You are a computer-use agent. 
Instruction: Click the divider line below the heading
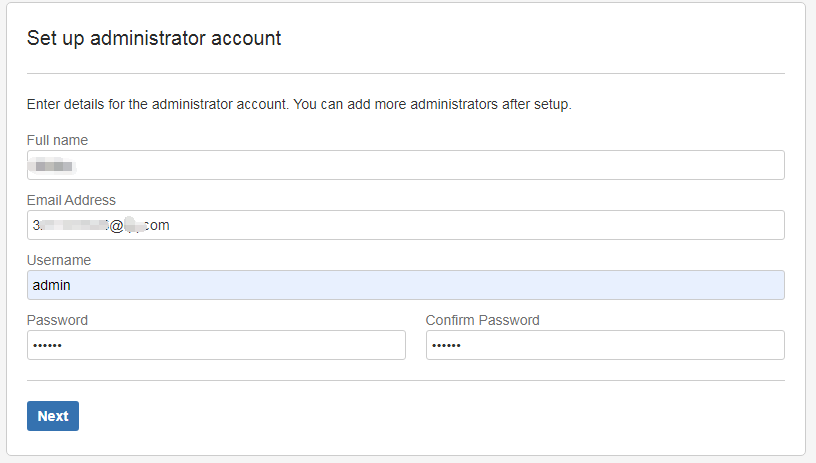405,73
